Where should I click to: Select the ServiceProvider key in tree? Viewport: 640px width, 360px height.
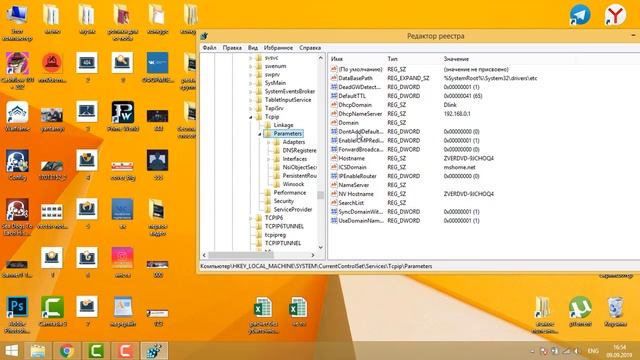(293, 209)
